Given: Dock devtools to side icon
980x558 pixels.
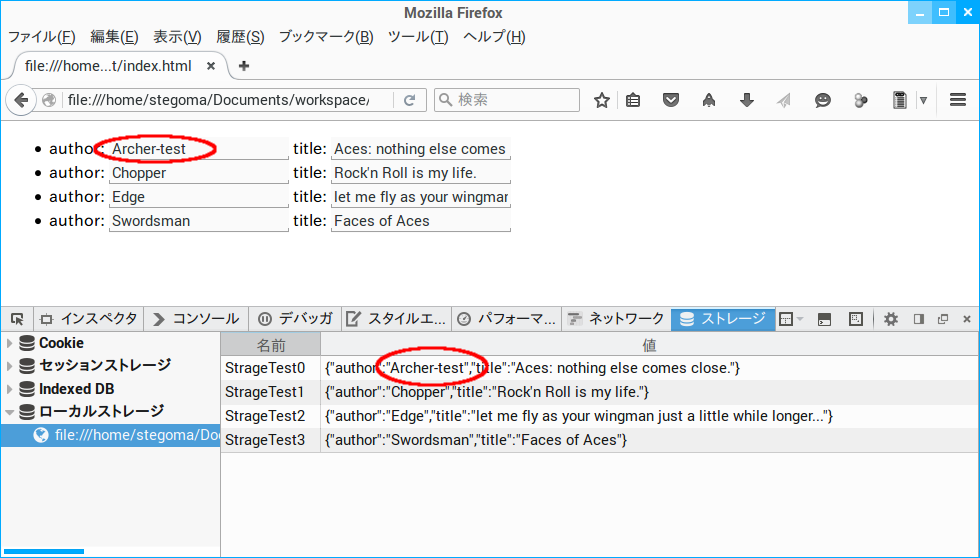Looking at the screenshot, I should (x=918, y=319).
